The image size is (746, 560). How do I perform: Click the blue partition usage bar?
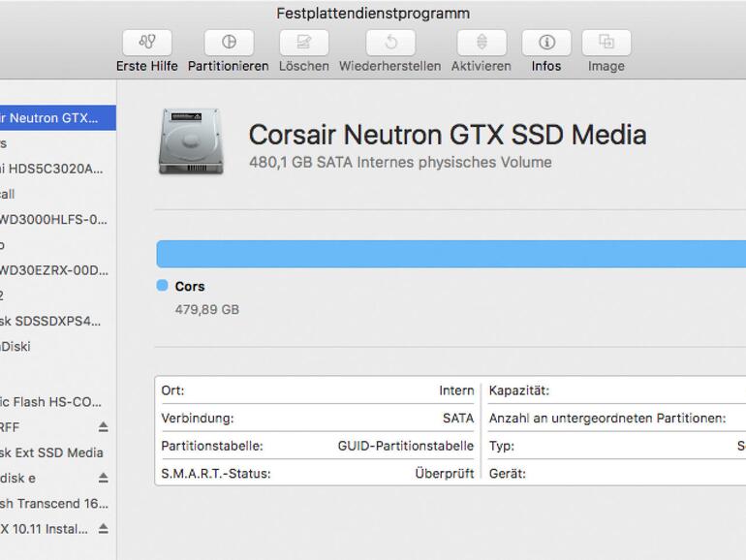click(451, 254)
